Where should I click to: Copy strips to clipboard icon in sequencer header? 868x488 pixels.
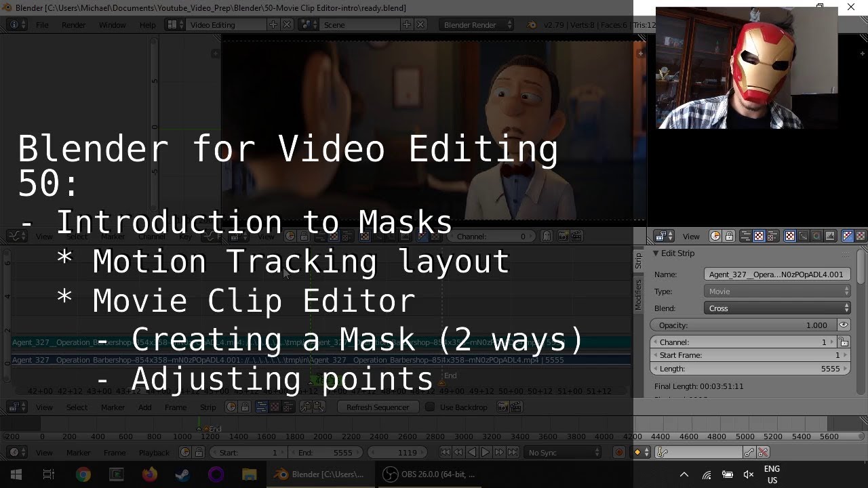pyautogui.click(x=306, y=407)
